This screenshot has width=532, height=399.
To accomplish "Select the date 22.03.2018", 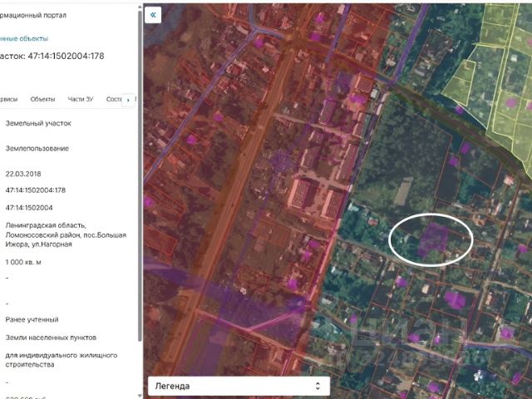I will click(x=23, y=174).
